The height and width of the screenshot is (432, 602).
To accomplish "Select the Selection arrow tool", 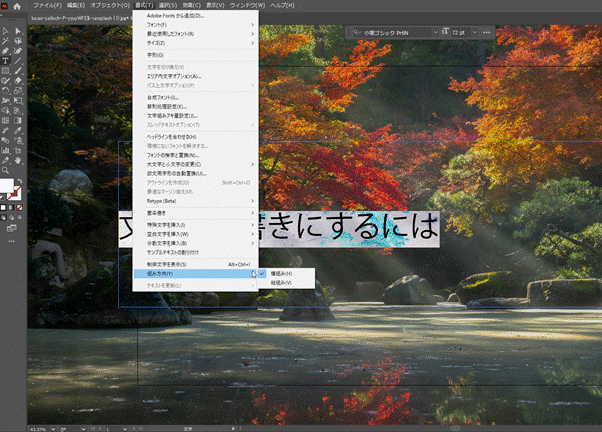I will pyautogui.click(x=6, y=30).
